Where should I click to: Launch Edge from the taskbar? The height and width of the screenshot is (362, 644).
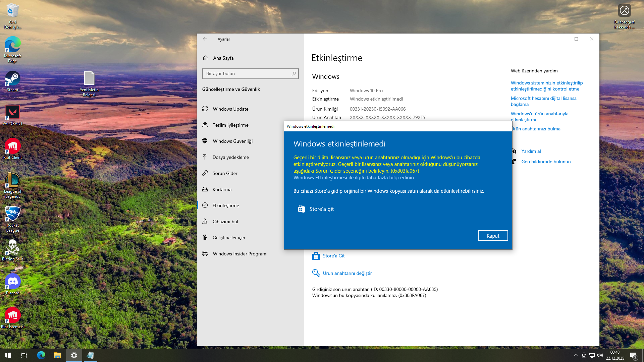tap(41, 355)
